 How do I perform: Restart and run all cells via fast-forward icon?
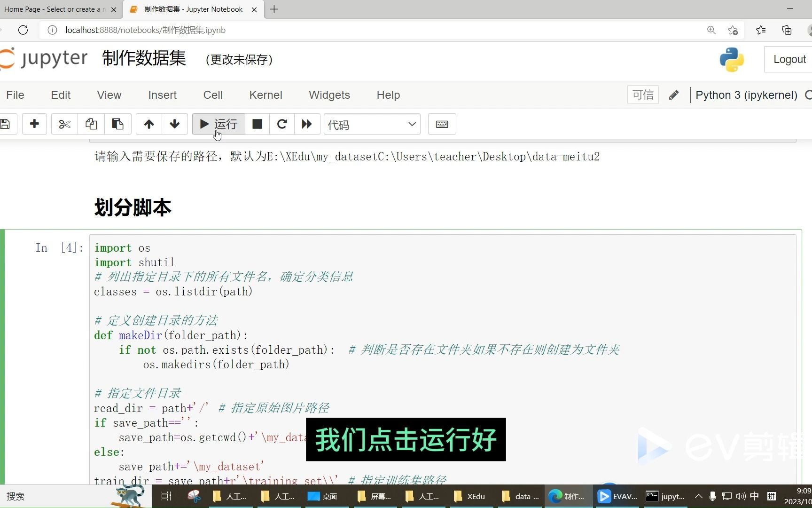coord(306,124)
